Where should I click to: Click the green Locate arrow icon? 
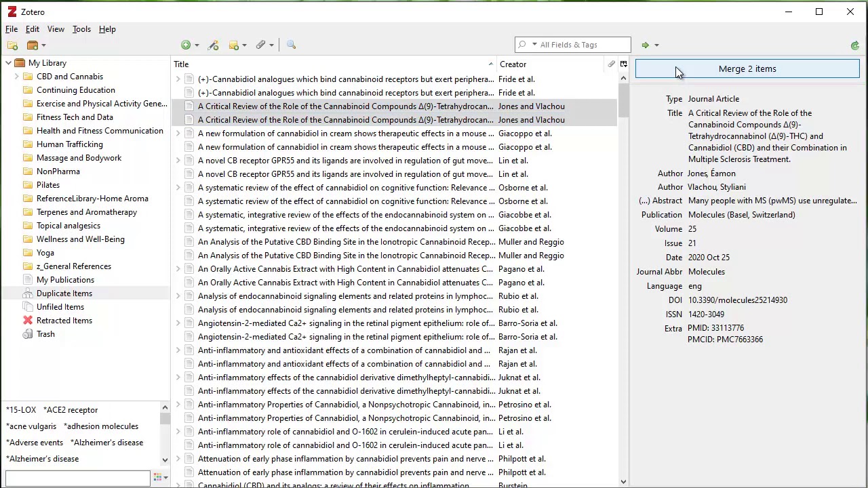coord(646,45)
